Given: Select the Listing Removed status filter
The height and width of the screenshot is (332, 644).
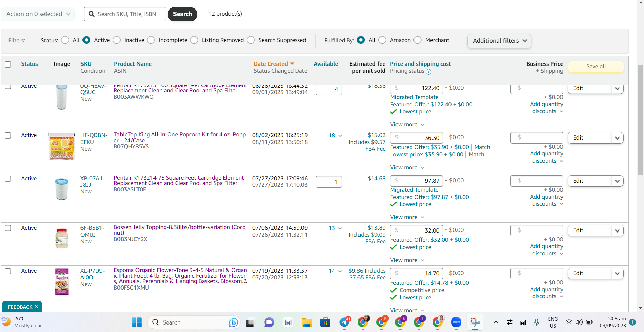Looking at the screenshot, I should pyautogui.click(x=194, y=40).
